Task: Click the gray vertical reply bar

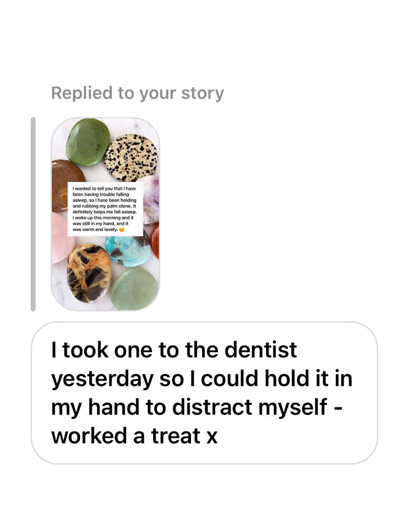Action: click(x=33, y=214)
